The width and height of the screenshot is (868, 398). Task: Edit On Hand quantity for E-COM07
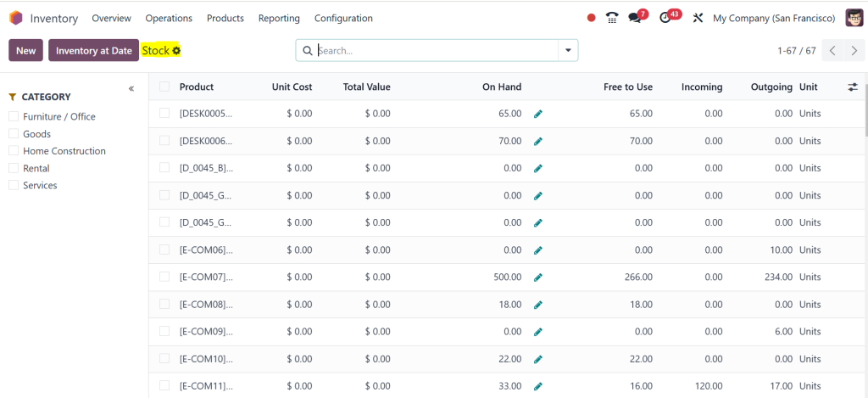pyautogui.click(x=538, y=277)
